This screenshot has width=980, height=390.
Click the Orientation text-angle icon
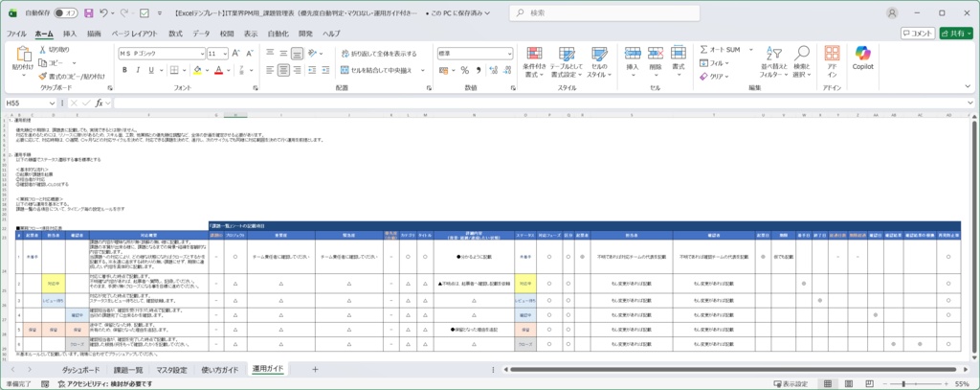pos(312,54)
